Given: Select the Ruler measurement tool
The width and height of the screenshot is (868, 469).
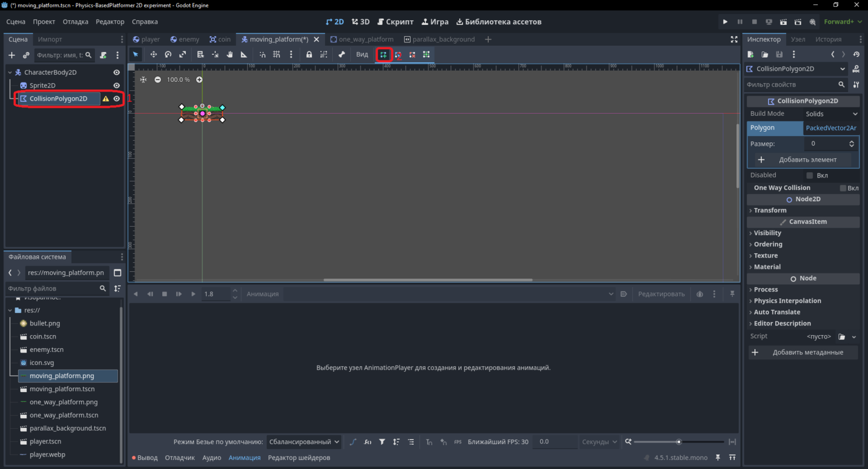Looking at the screenshot, I should [x=244, y=55].
